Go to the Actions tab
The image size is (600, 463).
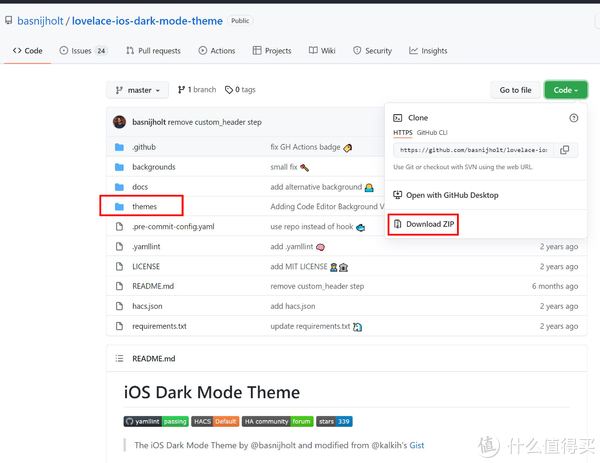pos(217,51)
